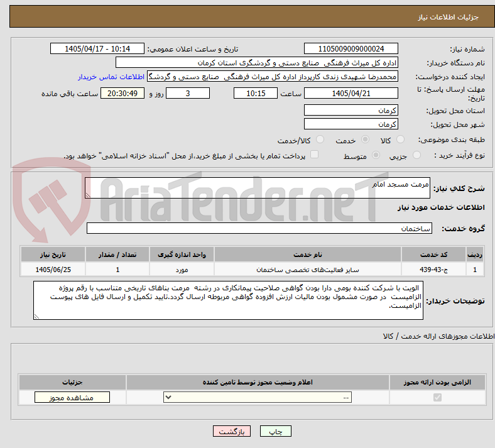Click the تعداد / مقدار column header
495x448 pixels.
[117, 254]
